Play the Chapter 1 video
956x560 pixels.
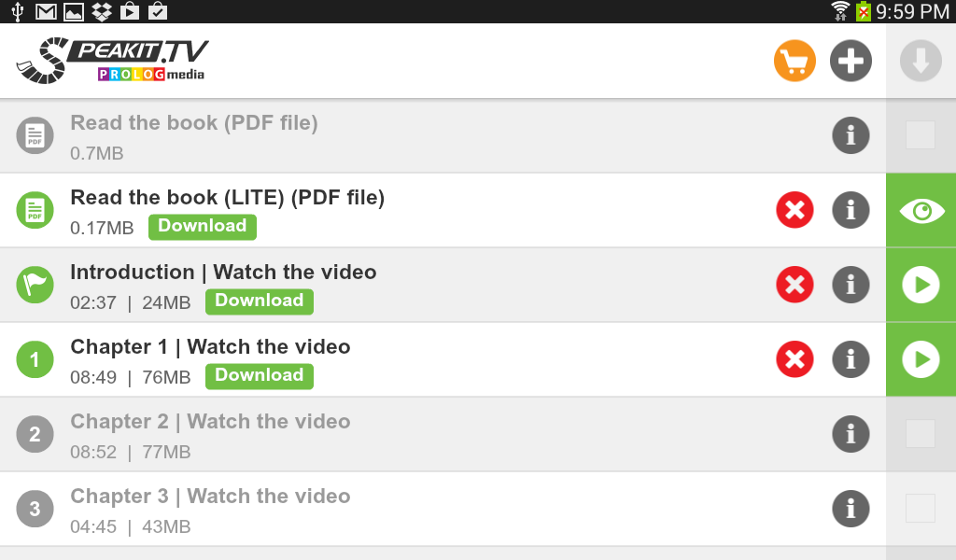(x=921, y=359)
